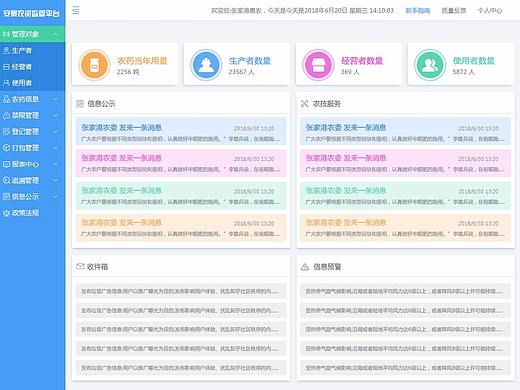Click the 使用者 sidebar user icon

point(6,83)
